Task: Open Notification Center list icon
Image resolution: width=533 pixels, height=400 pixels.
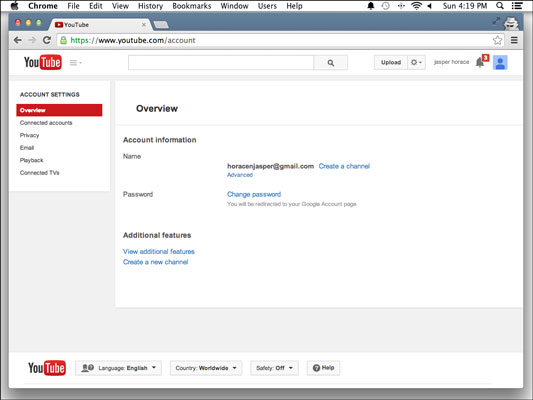Action: point(517,6)
